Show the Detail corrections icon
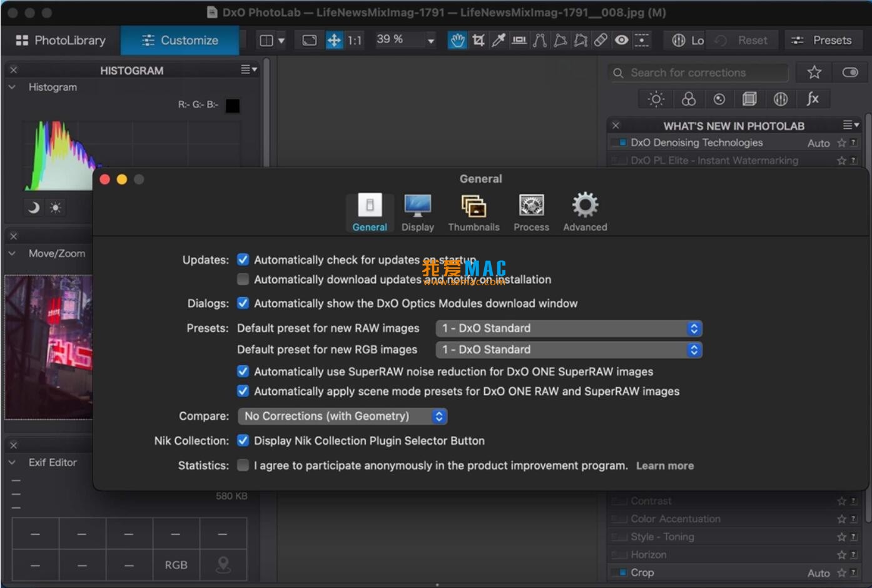This screenshot has height=588, width=872. [719, 99]
